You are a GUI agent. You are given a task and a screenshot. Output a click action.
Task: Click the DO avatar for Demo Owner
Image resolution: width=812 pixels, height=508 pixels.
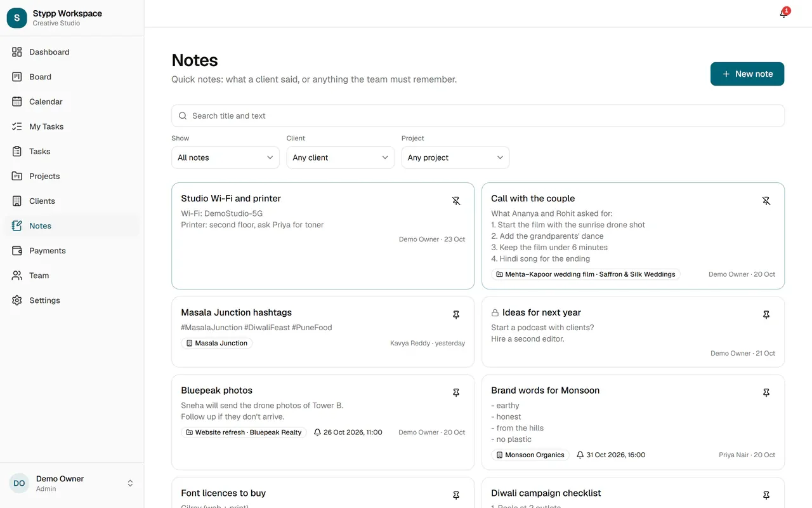(19, 483)
